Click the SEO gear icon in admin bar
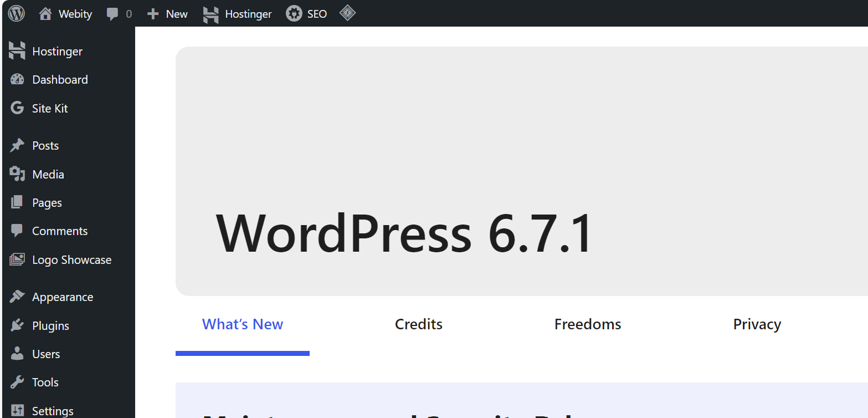 (294, 14)
